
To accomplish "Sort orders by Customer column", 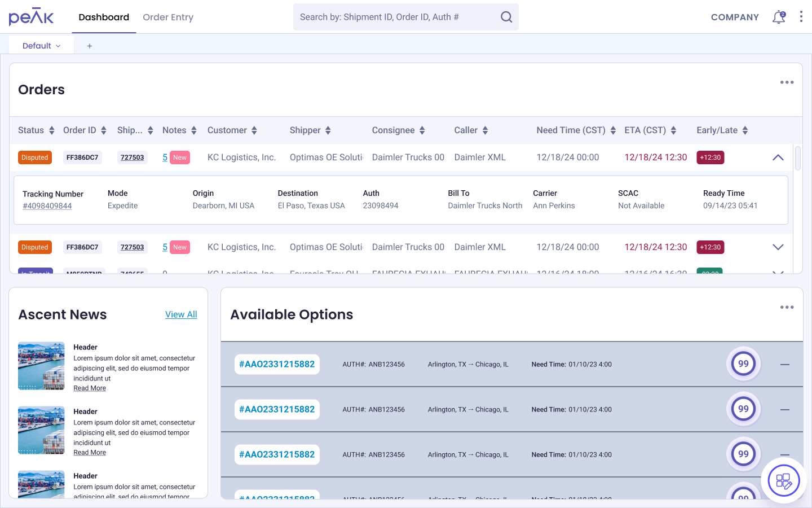I will pos(232,130).
